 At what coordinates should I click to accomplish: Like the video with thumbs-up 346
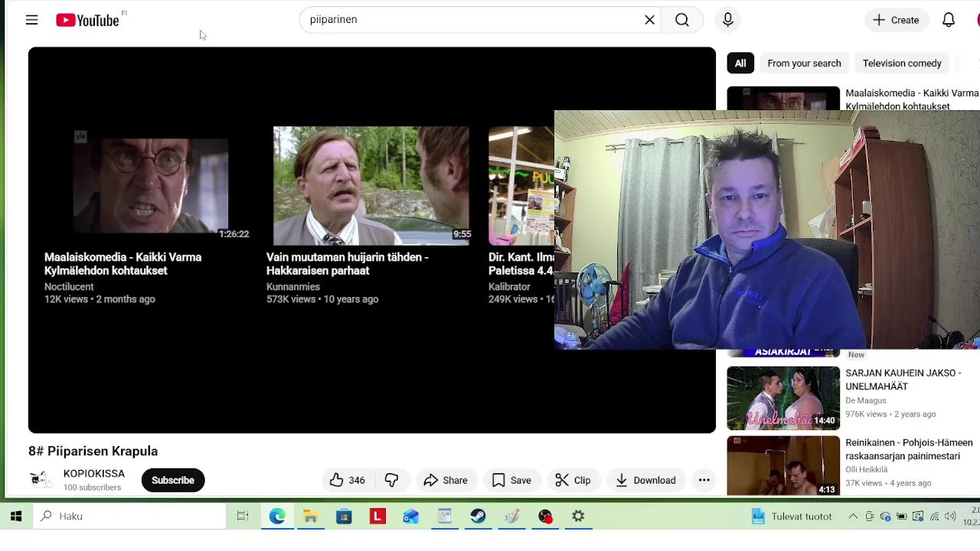(x=347, y=480)
